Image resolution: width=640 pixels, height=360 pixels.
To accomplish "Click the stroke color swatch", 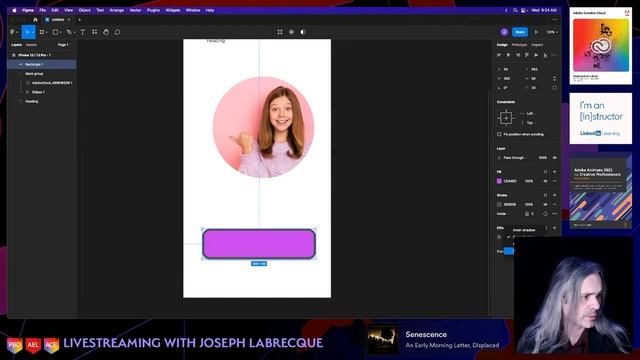I will (x=499, y=204).
